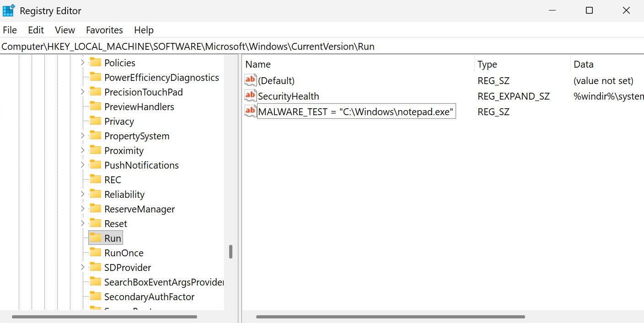Open the Favorites menu
This screenshot has height=323, width=644.
(104, 30)
